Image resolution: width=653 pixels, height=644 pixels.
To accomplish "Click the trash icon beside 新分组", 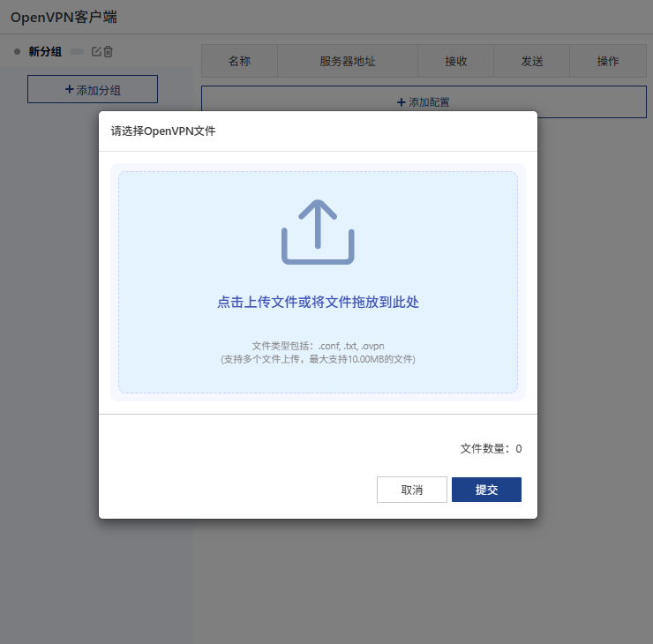I will (109, 52).
